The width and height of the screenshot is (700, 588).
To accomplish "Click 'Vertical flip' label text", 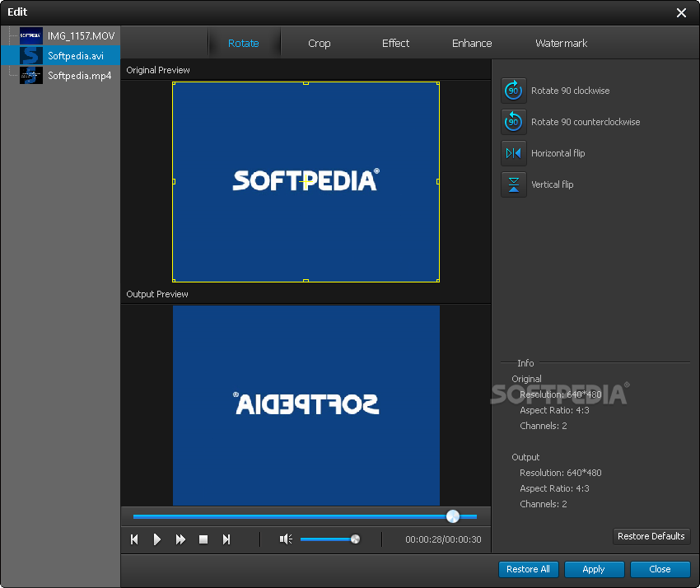I will [x=553, y=184].
